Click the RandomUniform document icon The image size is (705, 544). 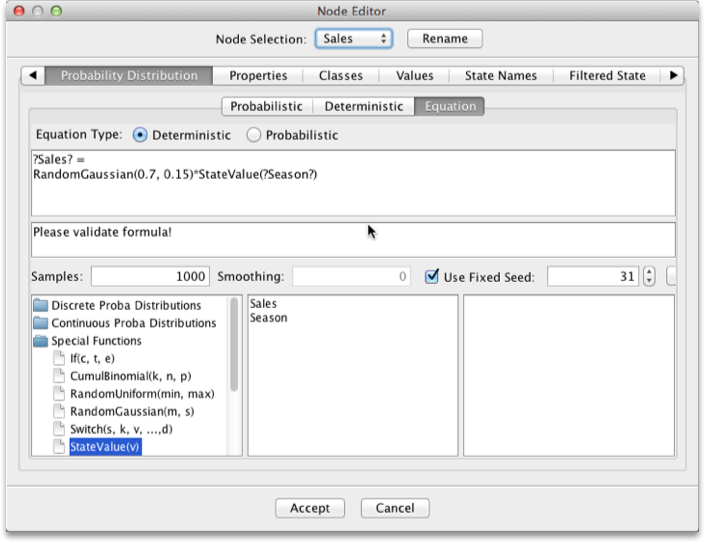pos(59,394)
